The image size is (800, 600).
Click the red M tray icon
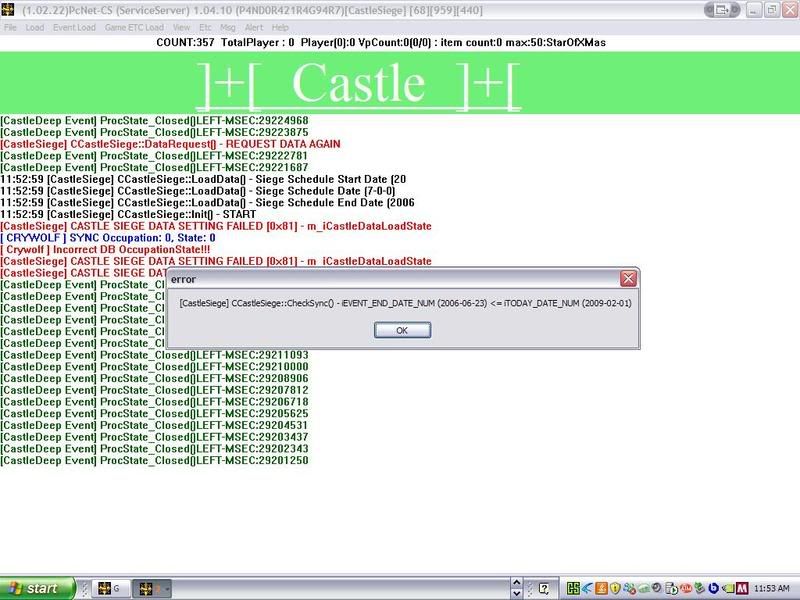pos(742,589)
